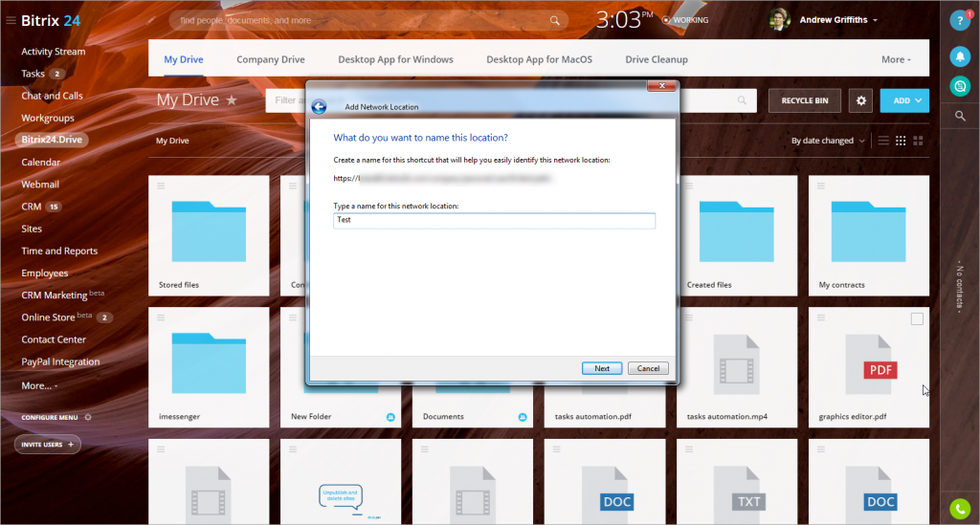Open Activity Stream in sidebar
Viewport: 980px width, 525px height.
point(54,52)
